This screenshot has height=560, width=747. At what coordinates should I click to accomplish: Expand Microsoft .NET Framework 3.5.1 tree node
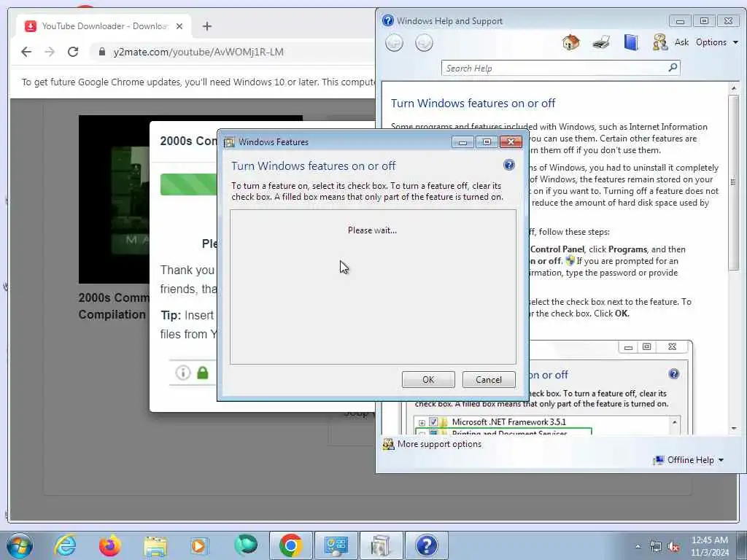(422, 422)
